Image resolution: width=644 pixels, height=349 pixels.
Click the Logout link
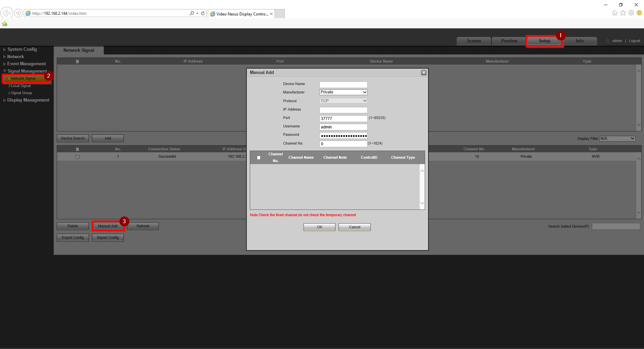[x=635, y=41]
